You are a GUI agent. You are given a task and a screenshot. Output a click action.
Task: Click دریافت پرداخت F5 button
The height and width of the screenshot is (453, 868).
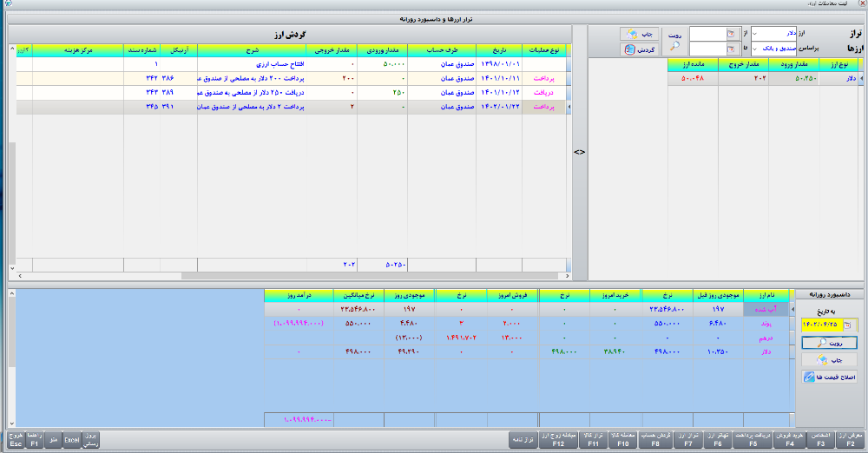[753, 440]
